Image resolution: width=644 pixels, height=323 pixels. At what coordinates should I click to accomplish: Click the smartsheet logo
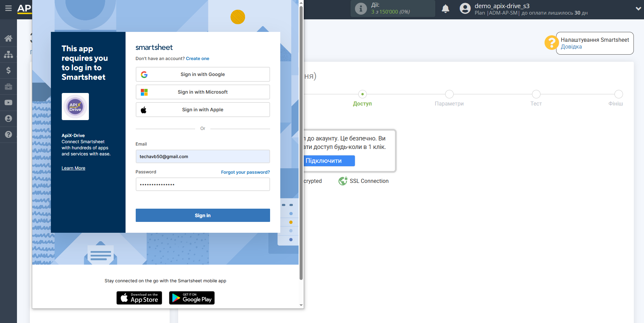(x=154, y=47)
